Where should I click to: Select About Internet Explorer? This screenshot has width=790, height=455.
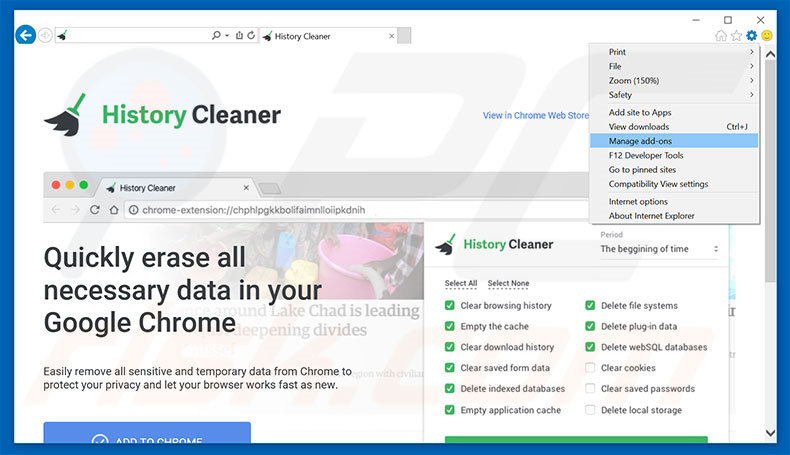pyautogui.click(x=675, y=216)
